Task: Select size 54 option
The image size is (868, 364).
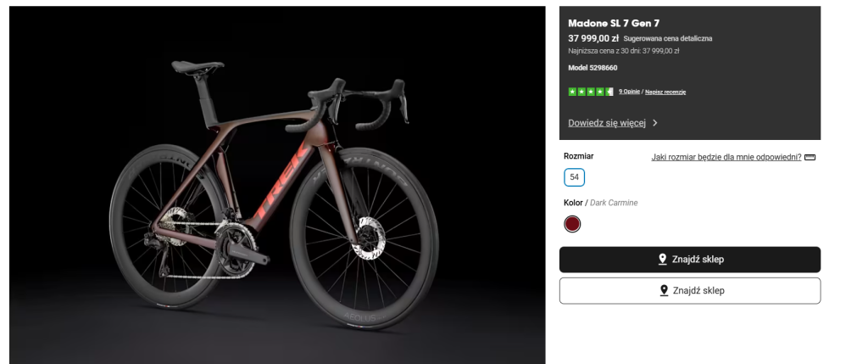Action: click(x=575, y=177)
